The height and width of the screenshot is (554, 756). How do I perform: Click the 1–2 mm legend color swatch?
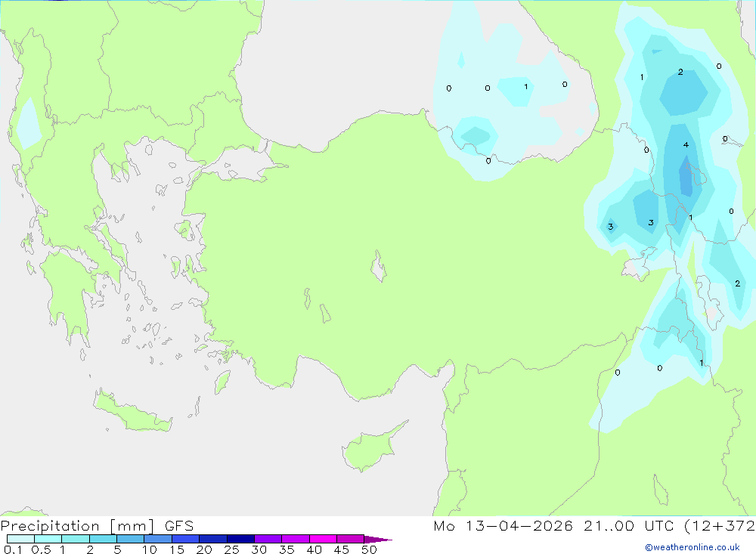pos(76,539)
